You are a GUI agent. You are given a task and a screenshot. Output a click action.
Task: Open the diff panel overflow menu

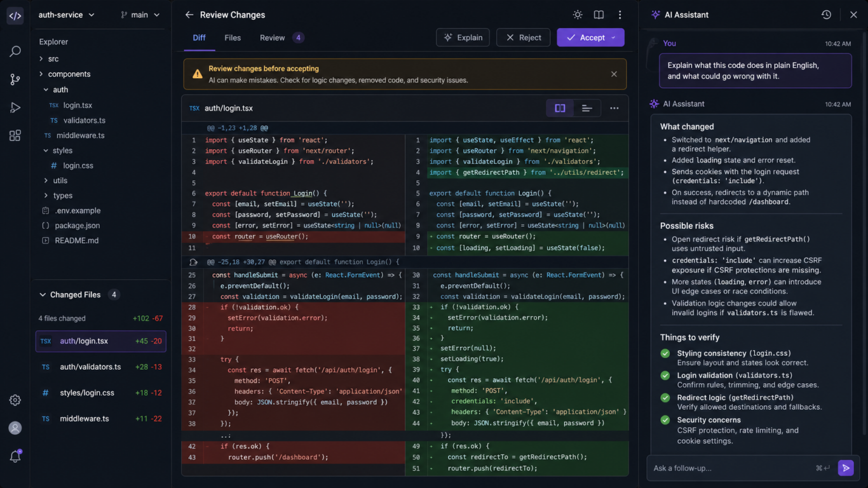click(x=614, y=108)
